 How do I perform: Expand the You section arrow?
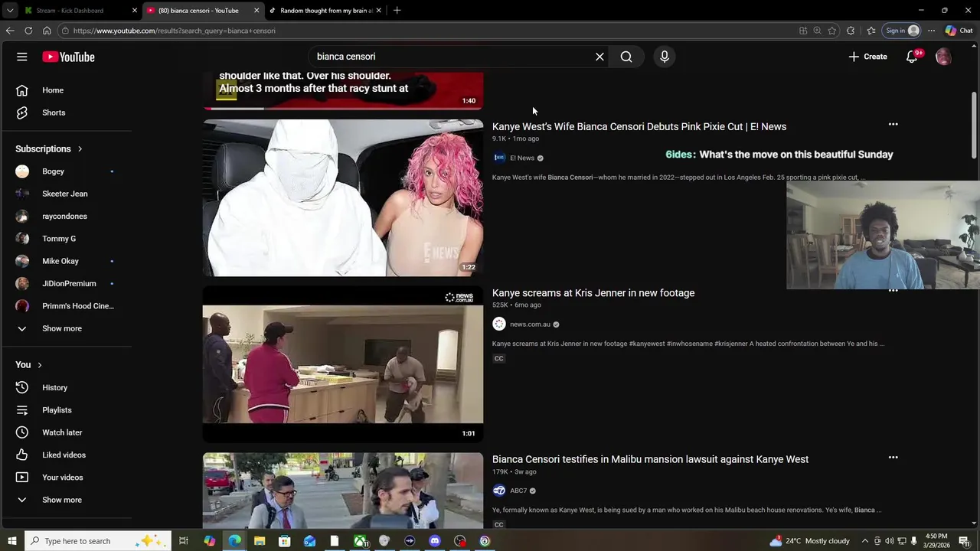point(39,365)
